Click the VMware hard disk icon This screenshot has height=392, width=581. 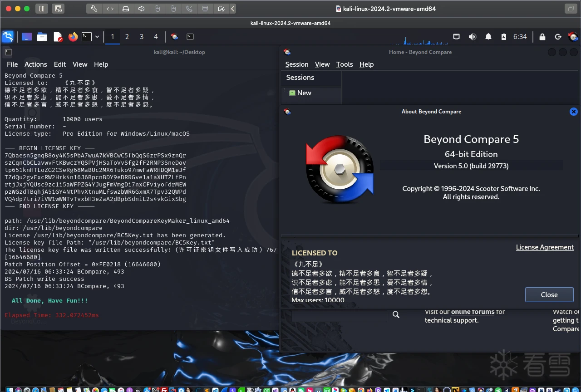click(126, 9)
